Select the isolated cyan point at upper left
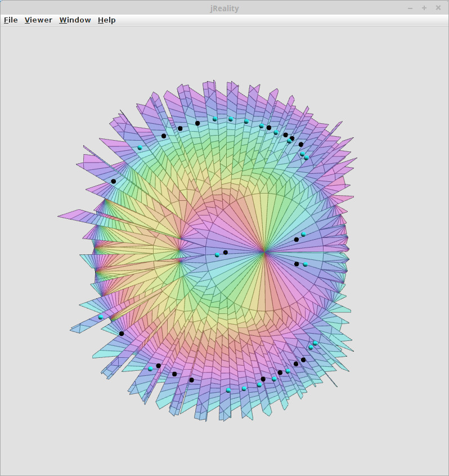Screen dimensions: 449x476 point(140,147)
